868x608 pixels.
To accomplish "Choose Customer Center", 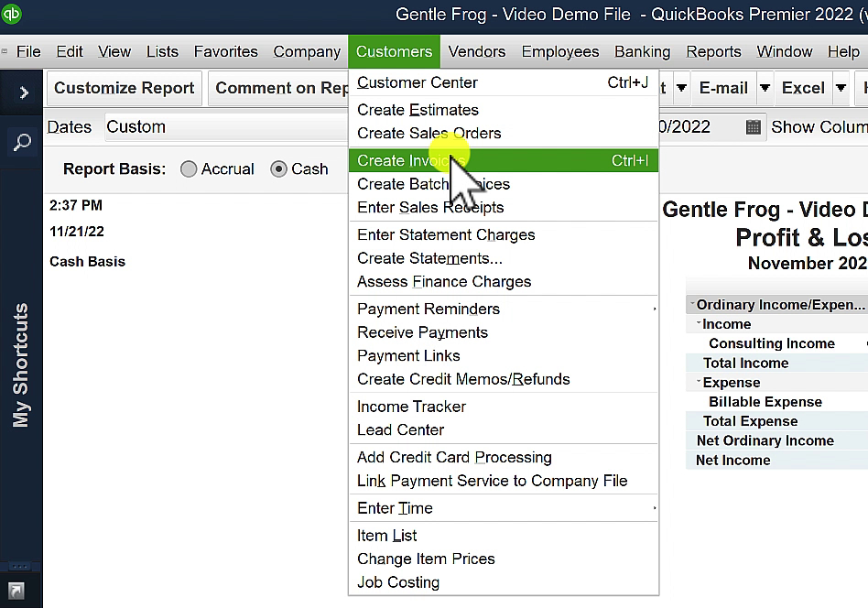I will point(504,82).
